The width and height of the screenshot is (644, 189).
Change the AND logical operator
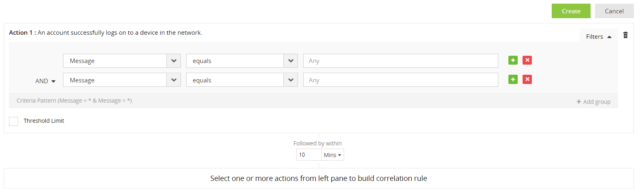[45, 81]
